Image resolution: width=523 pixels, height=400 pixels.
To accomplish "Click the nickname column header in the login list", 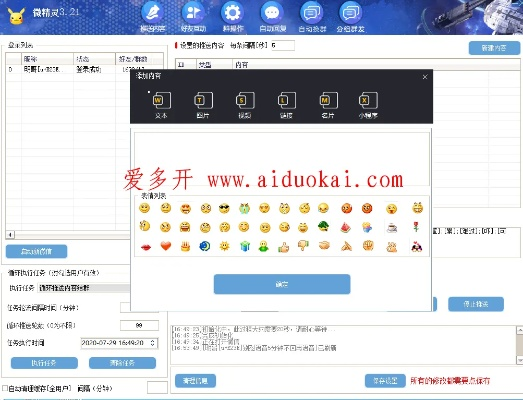I will (47, 59).
